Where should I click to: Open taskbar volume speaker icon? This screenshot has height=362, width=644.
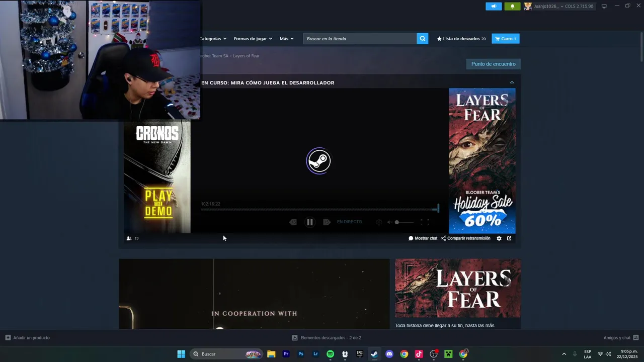[608, 354]
